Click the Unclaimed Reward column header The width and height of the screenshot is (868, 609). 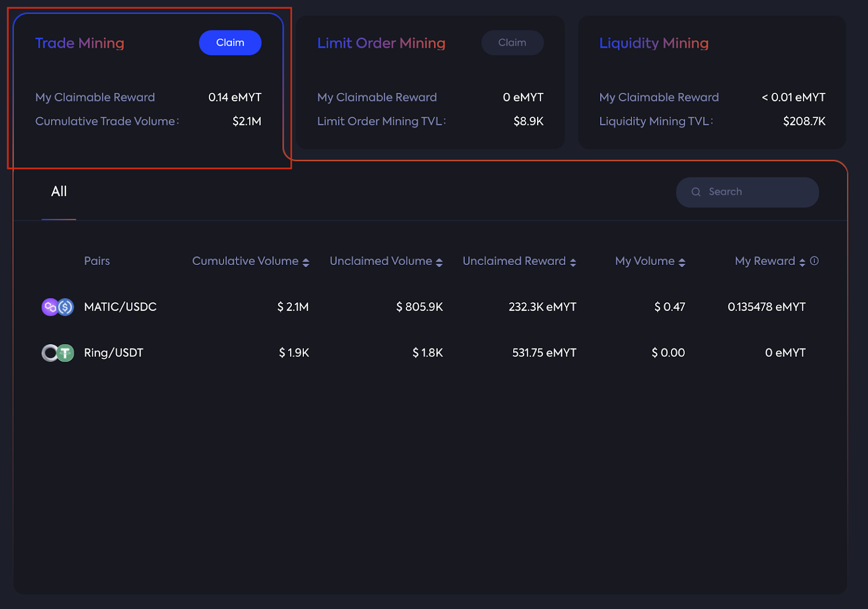pyautogui.click(x=514, y=261)
